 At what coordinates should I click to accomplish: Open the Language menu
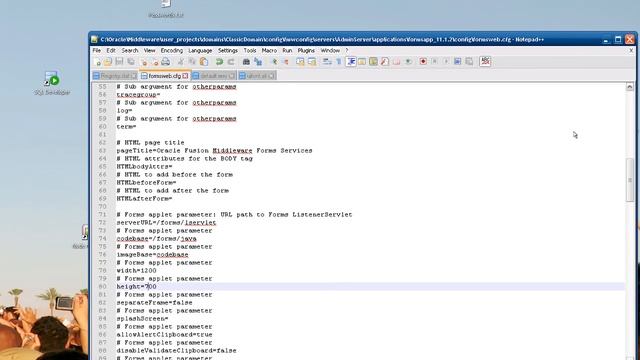200,51
